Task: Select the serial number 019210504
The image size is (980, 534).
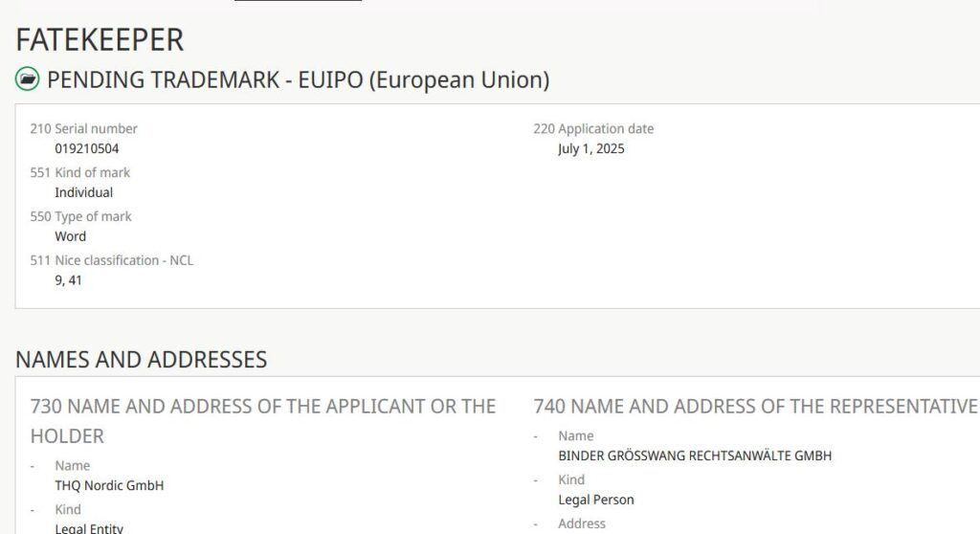Action: click(x=87, y=148)
